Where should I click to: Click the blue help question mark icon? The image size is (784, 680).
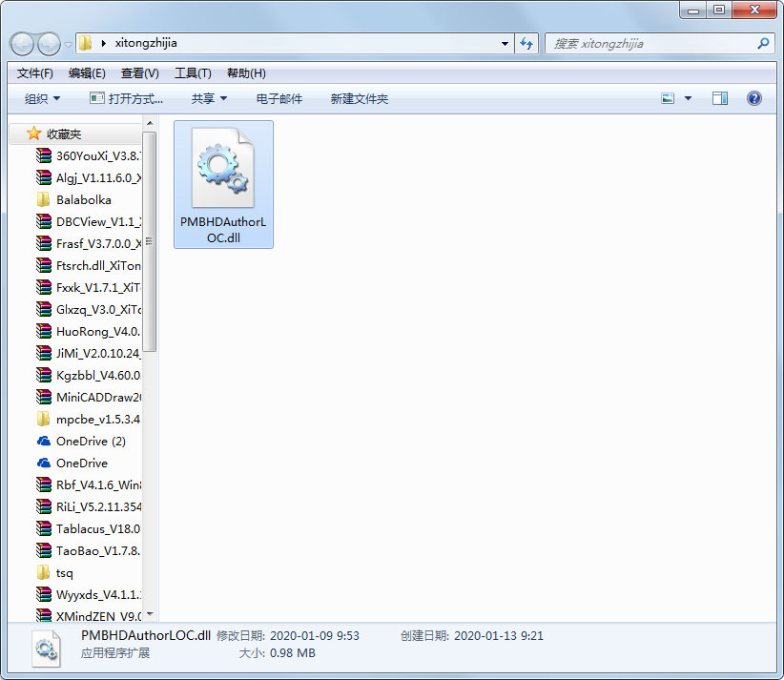pyautogui.click(x=754, y=98)
